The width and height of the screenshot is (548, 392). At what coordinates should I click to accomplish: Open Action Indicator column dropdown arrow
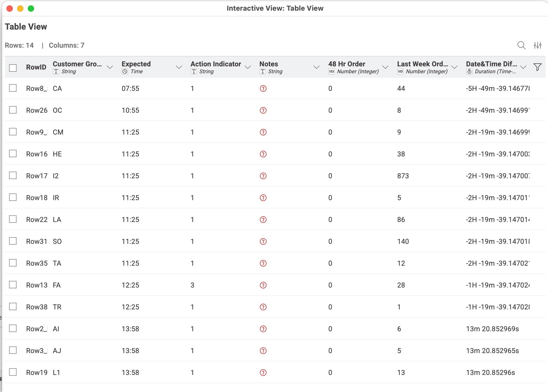(248, 67)
